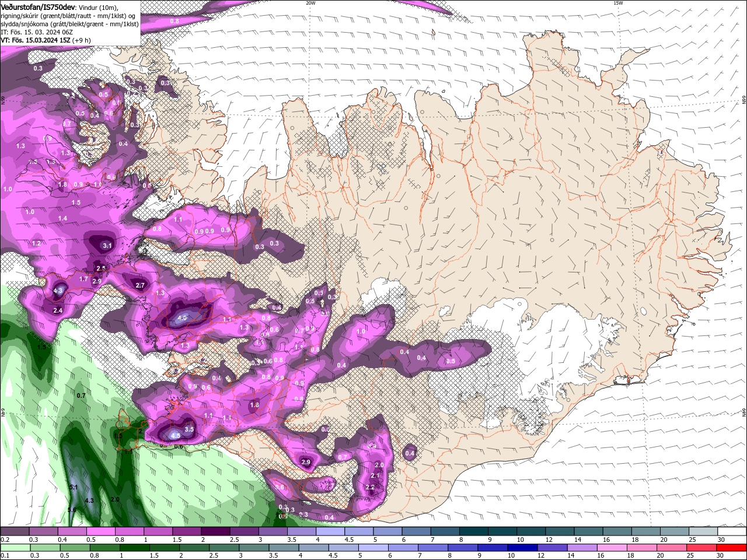Click the '0.7' rain value in the green area
The height and width of the screenshot is (560, 747).
pyautogui.click(x=81, y=395)
